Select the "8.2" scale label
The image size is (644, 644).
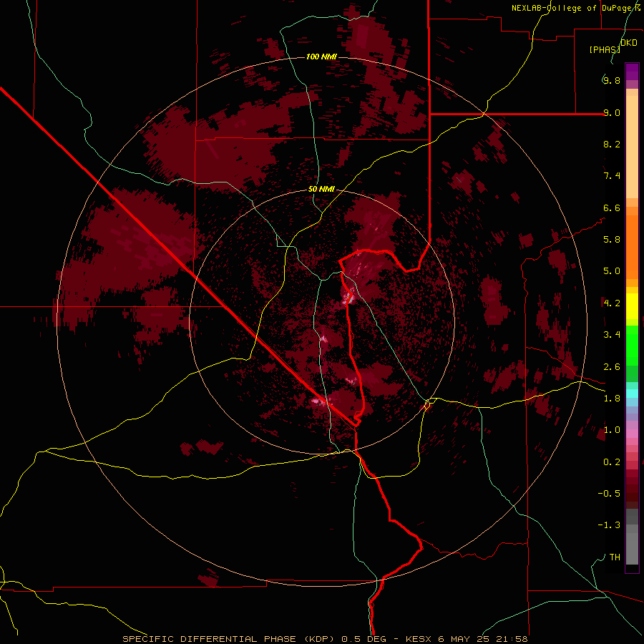(x=612, y=144)
